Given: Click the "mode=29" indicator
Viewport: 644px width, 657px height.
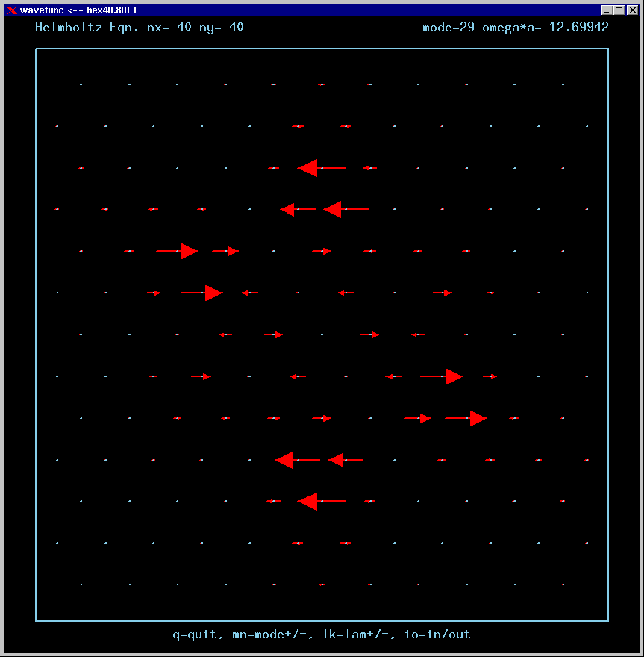Looking at the screenshot, I should (x=448, y=28).
